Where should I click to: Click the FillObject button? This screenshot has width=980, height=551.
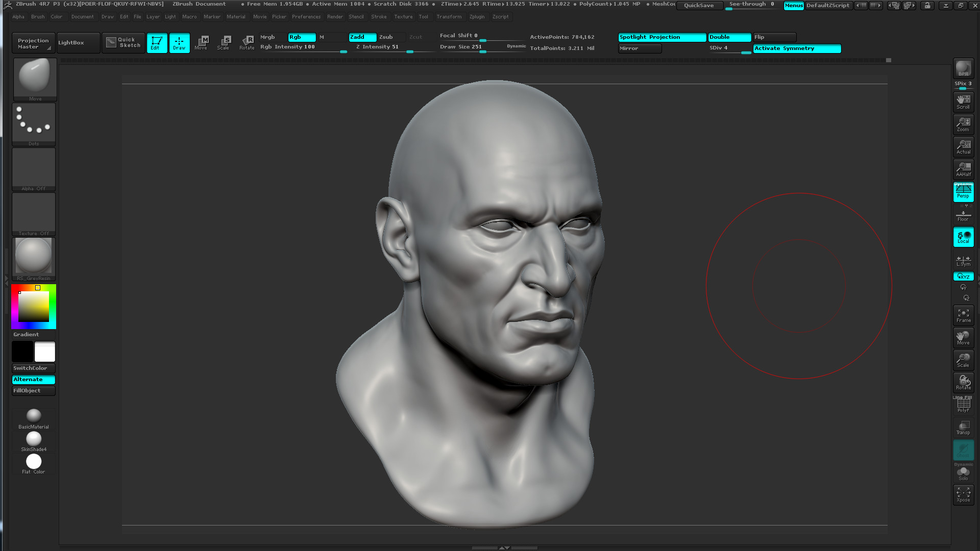[x=33, y=390]
